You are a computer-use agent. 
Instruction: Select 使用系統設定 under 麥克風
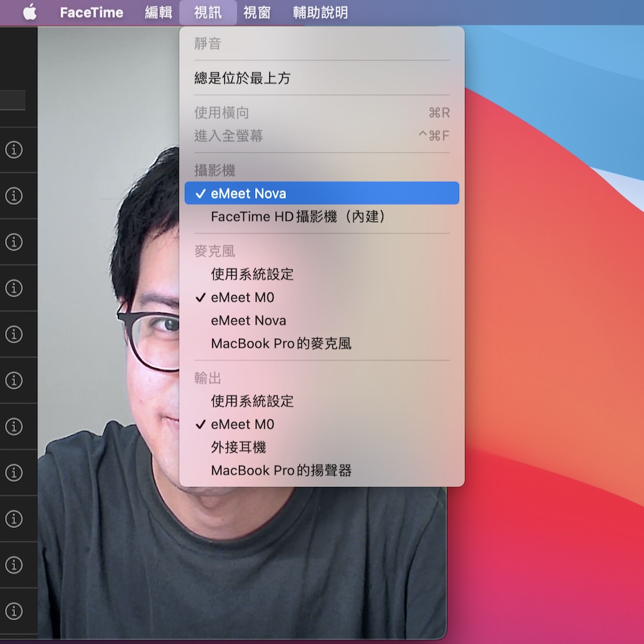[x=321, y=274]
